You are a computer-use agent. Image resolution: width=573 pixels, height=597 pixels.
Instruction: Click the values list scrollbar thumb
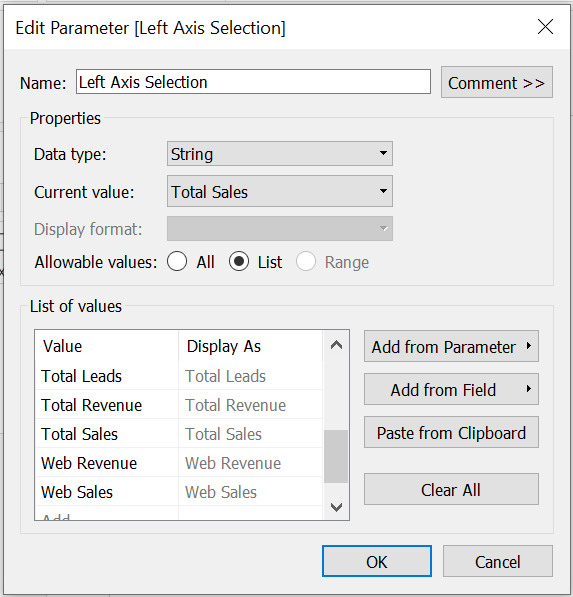tap(336, 457)
